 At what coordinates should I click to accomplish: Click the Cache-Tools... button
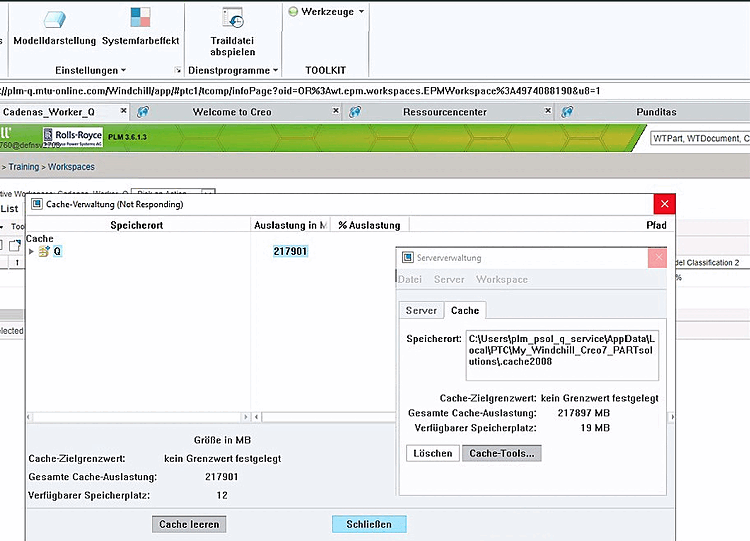point(502,453)
